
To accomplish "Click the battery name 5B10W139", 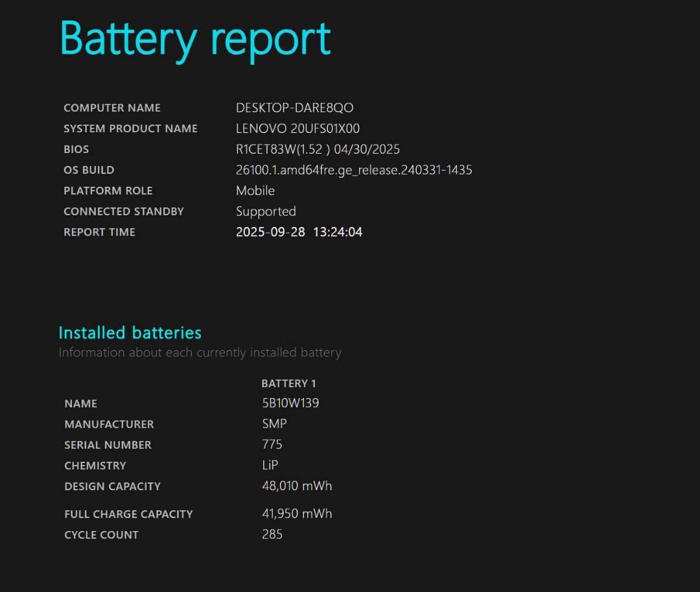I will (290, 403).
